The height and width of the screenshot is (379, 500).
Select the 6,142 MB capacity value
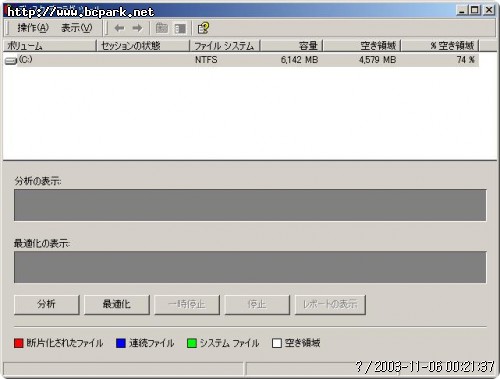click(x=299, y=60)
